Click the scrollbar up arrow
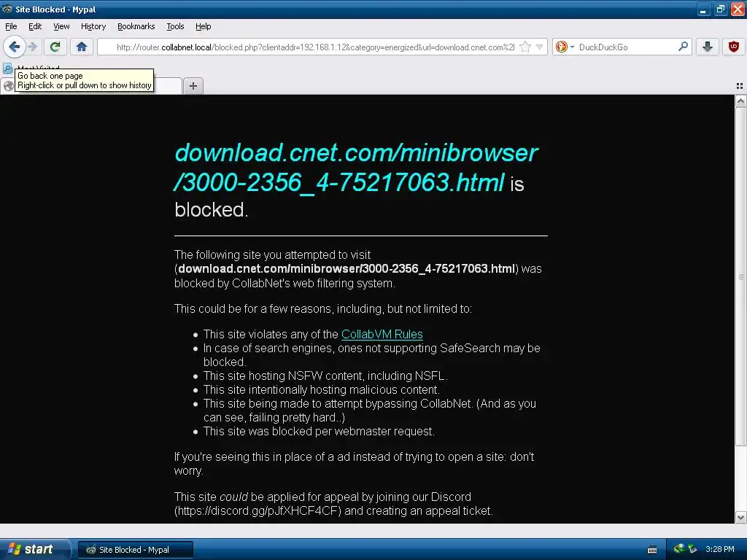 click(741, 101)
